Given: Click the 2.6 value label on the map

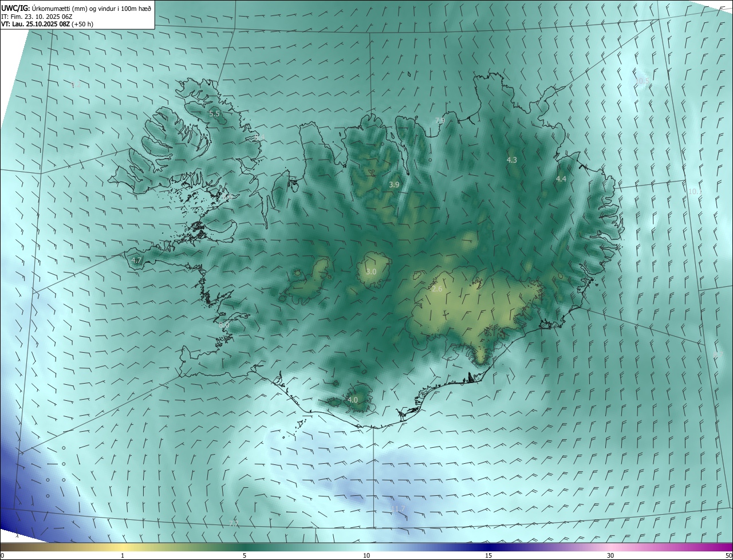Looking at the screenshot, I should (437, 289).
